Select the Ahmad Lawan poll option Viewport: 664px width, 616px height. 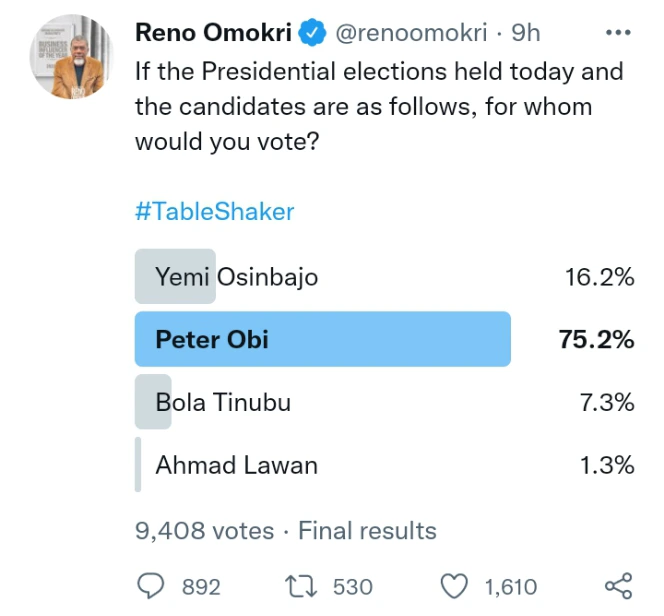(236, 465)
